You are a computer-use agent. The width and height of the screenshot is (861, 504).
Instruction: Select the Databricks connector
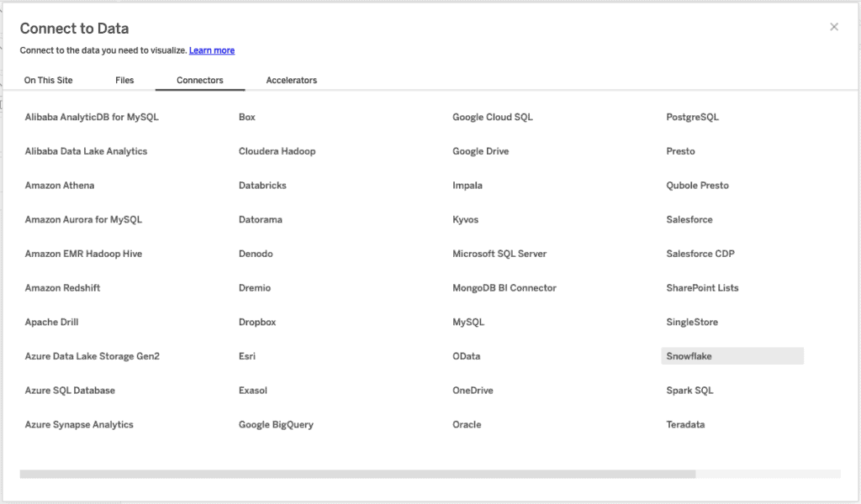coord(261,186)
